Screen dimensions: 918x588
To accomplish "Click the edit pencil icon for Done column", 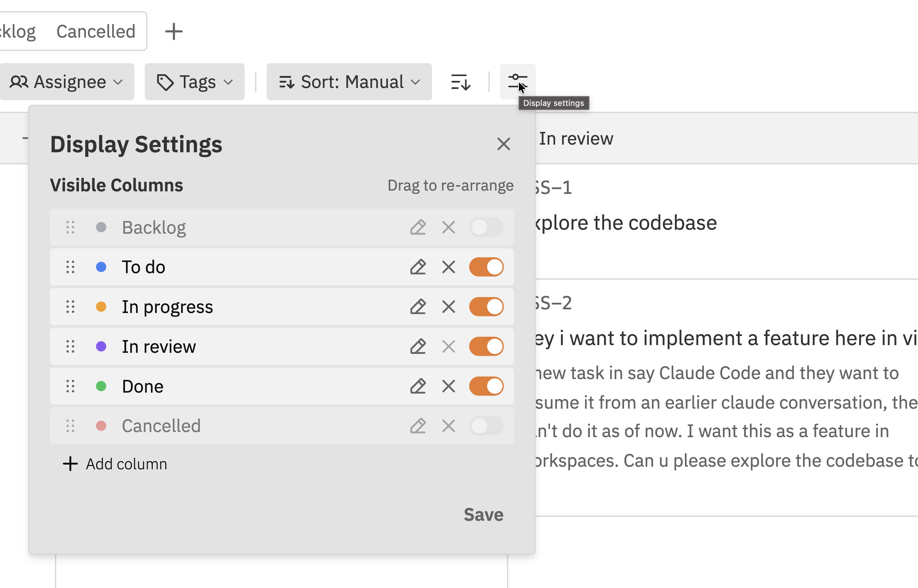I will pos(418,386).
